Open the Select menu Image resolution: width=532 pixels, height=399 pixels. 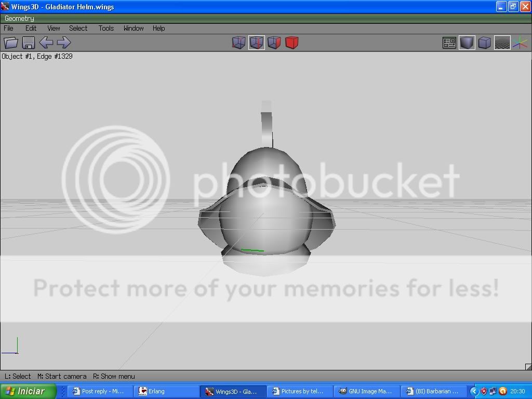78,28
